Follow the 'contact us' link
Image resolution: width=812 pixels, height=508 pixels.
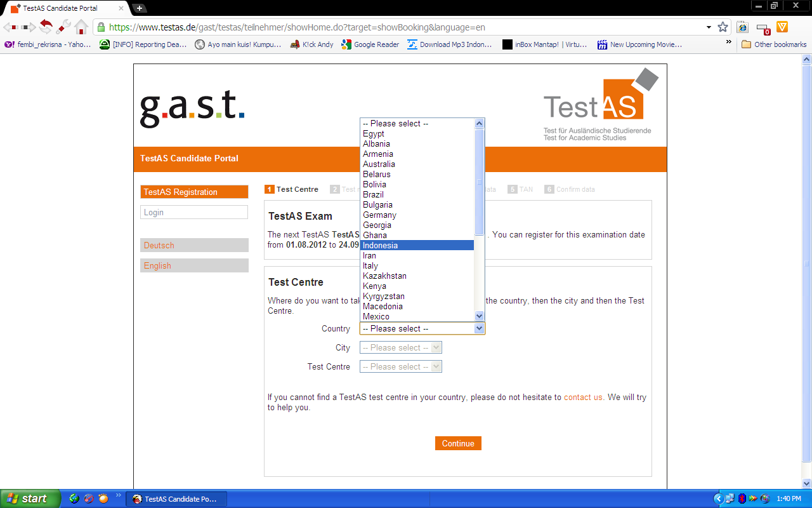point(584,398)
